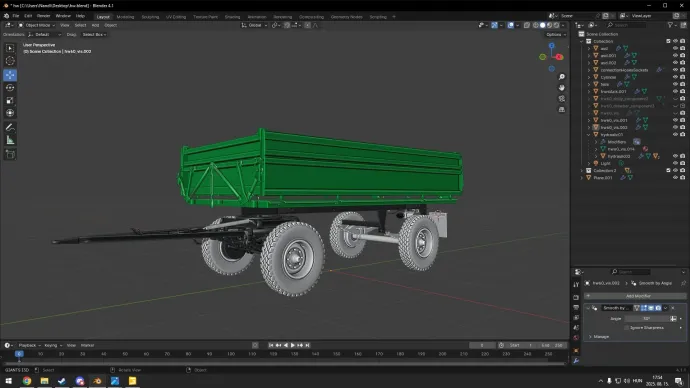Pin the properties editor context
Screen dimensions: 690x388
tap(683, 283)
